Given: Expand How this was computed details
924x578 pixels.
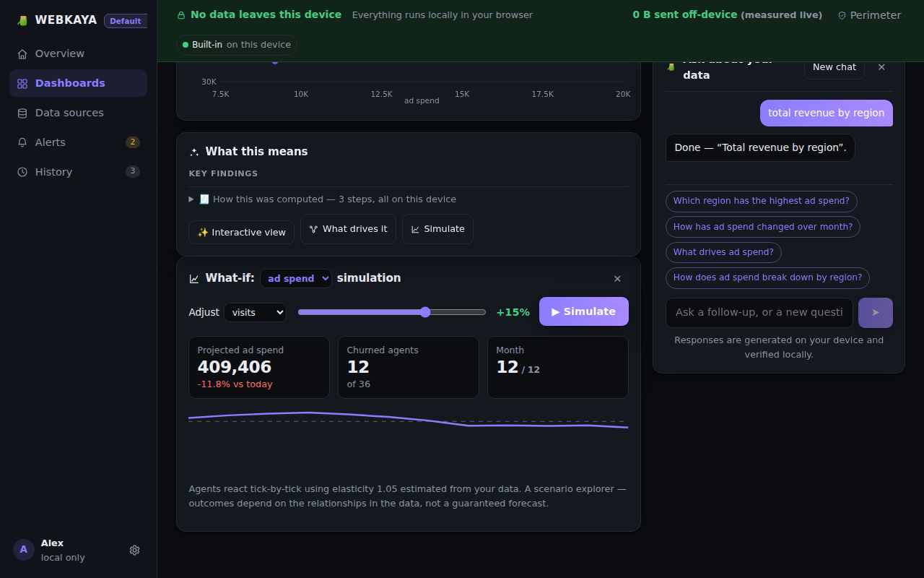Looking at the screenshot, I should pyautogui.click(x=323, y=199).
